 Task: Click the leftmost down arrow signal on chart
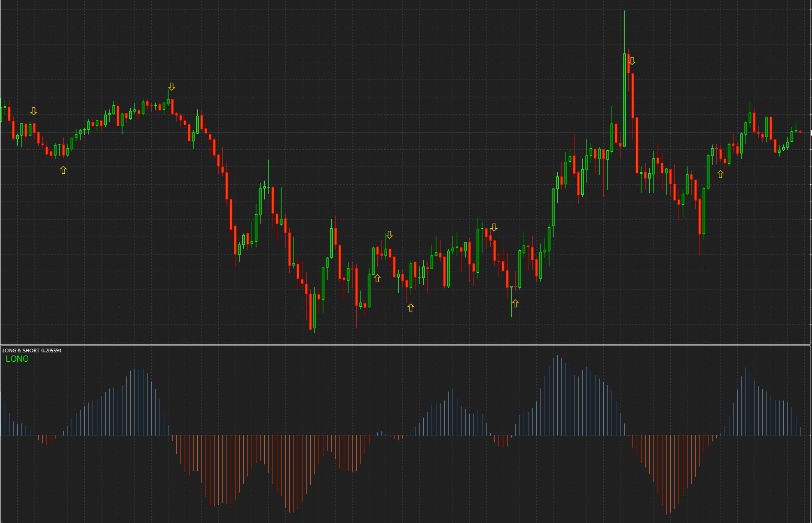[x=34, y=111]
